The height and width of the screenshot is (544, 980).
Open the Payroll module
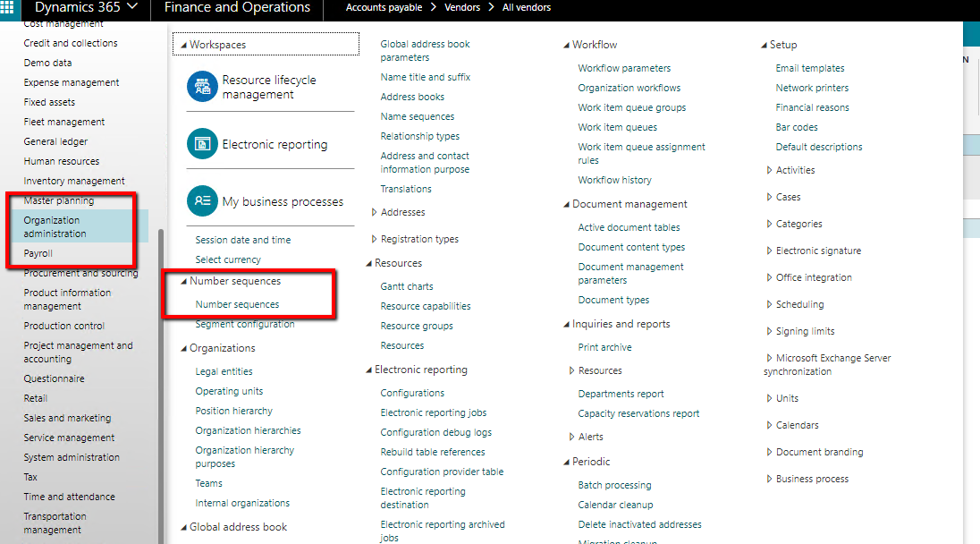[38, 254]
